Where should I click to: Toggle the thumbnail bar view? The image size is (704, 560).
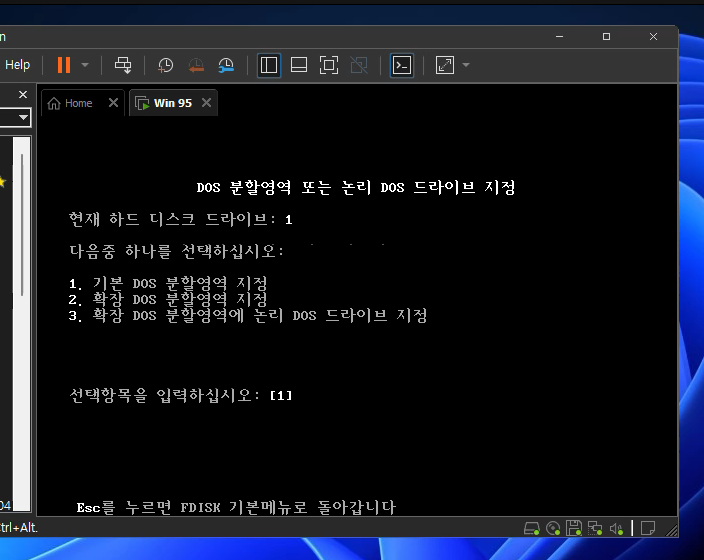(299, 65)
